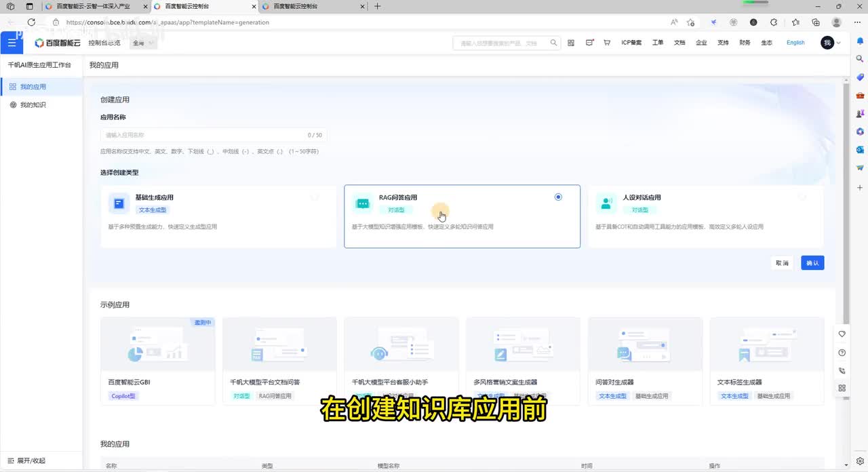Click the blue 确认 button

point(812,263)
